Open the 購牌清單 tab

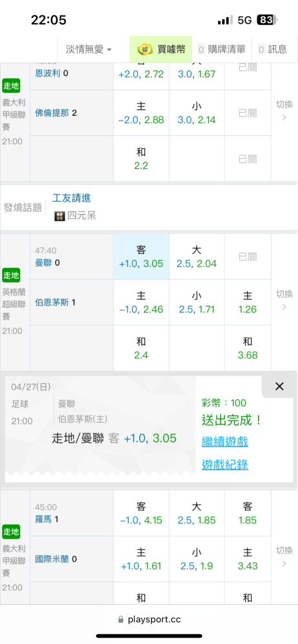tap(221, 50)
